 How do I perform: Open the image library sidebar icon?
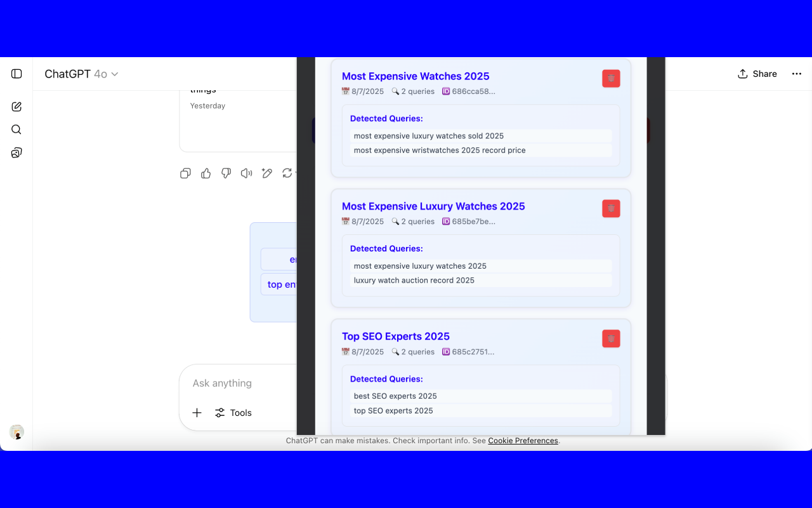(x=16, y=152)
